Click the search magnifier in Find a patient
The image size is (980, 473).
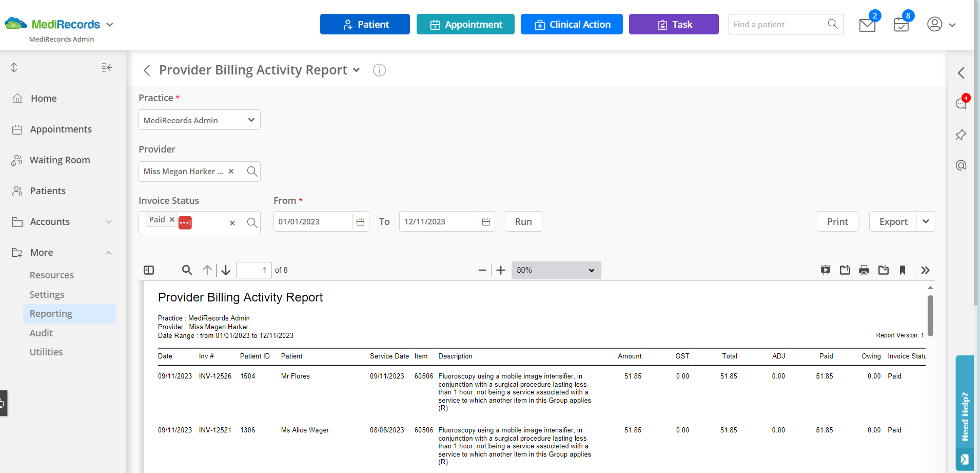point(833,24)
